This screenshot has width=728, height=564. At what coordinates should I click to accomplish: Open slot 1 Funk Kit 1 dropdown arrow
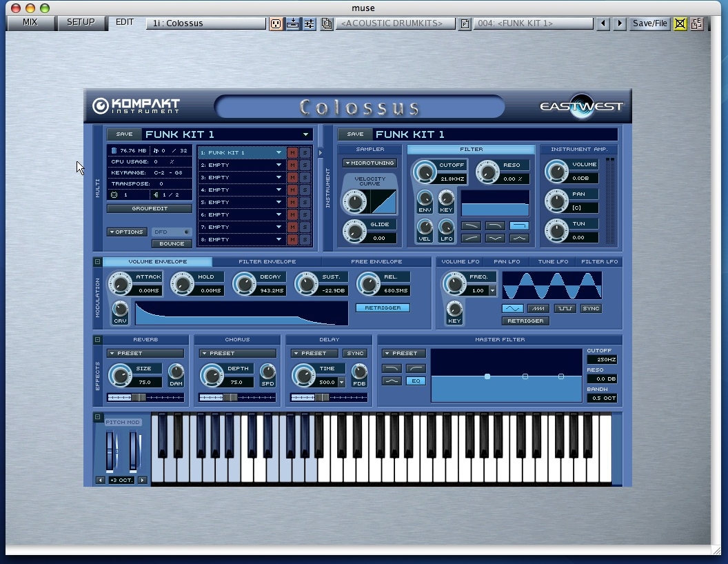coord(279,152)
